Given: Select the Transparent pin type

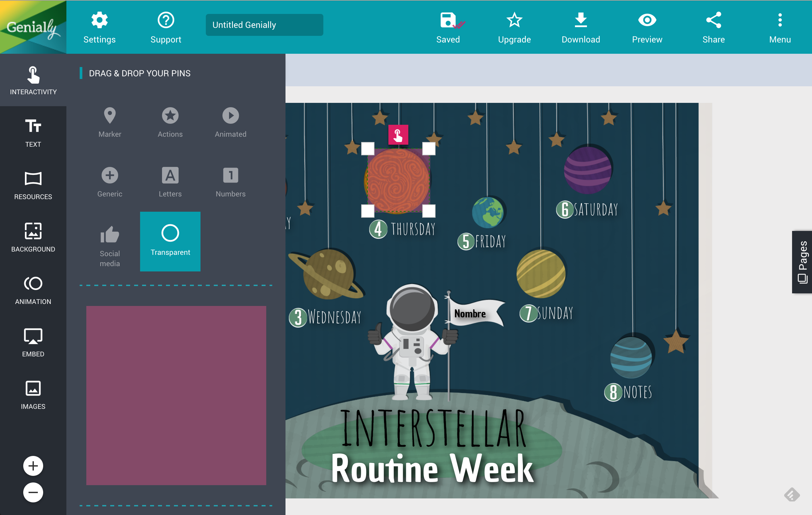Looking at the screenshot, I should coord(170,241).
